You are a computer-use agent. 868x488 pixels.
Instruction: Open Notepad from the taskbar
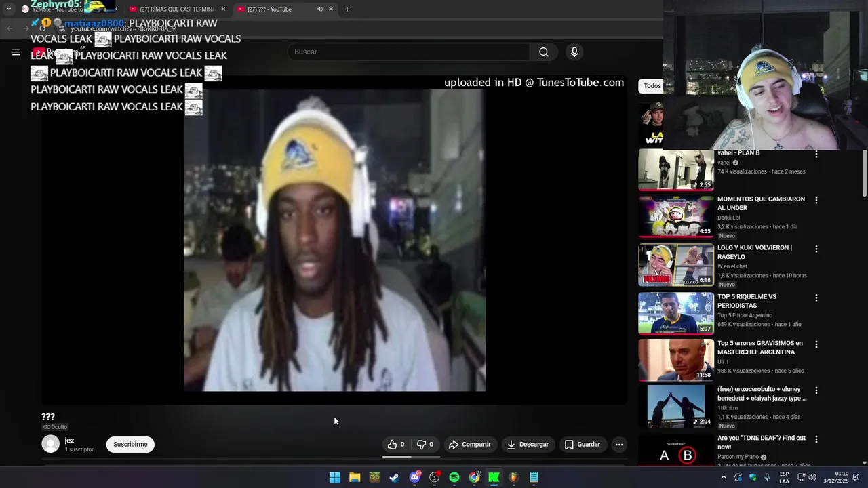tap(534, 477)
